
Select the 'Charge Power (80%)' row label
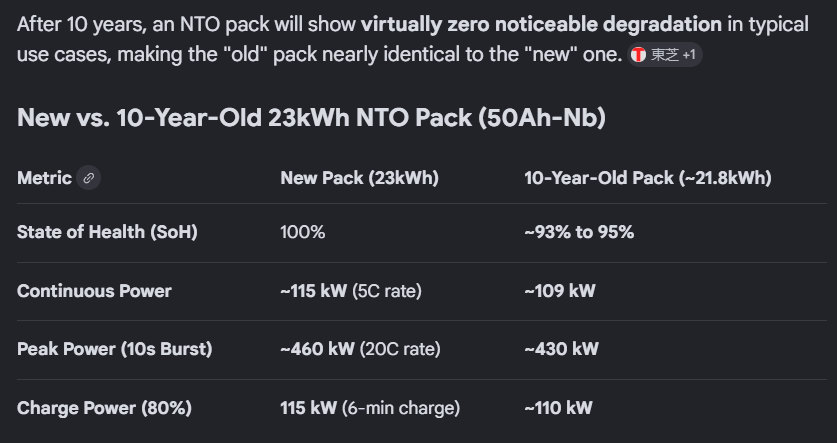pos(104,408)
